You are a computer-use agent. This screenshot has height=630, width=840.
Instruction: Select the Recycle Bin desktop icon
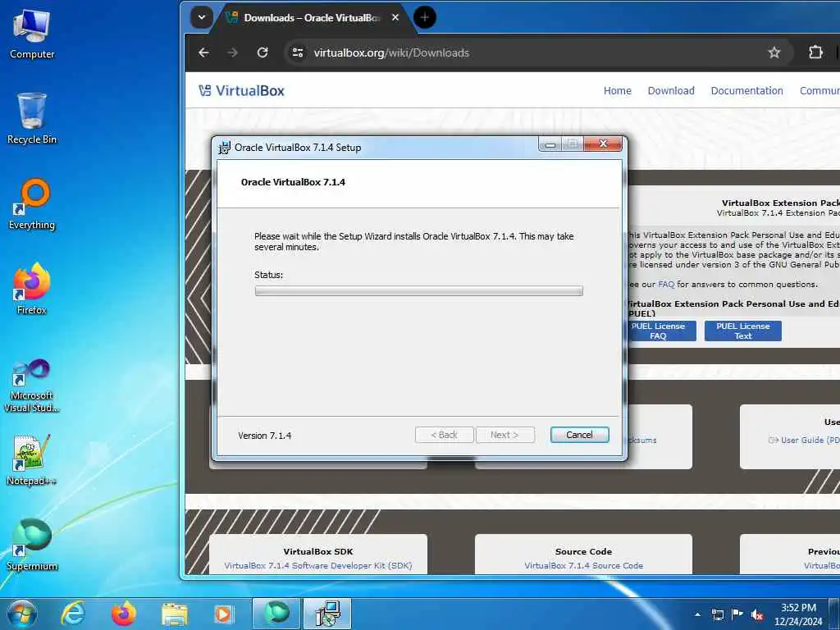pos(32,119)
